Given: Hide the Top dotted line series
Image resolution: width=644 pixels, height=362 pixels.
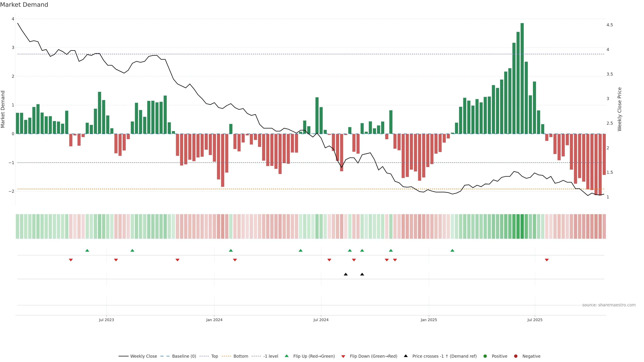Looking at the screenshot, I should coord(214,356).
